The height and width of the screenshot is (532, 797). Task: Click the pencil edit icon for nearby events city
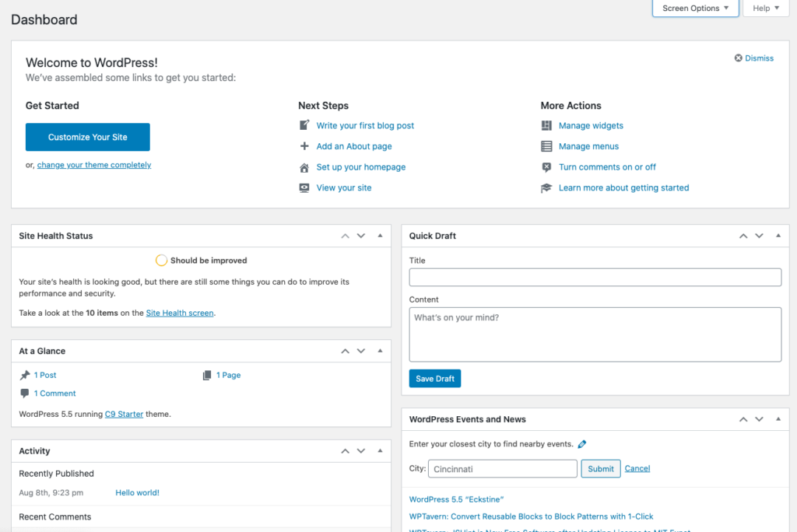click(582, 444)
